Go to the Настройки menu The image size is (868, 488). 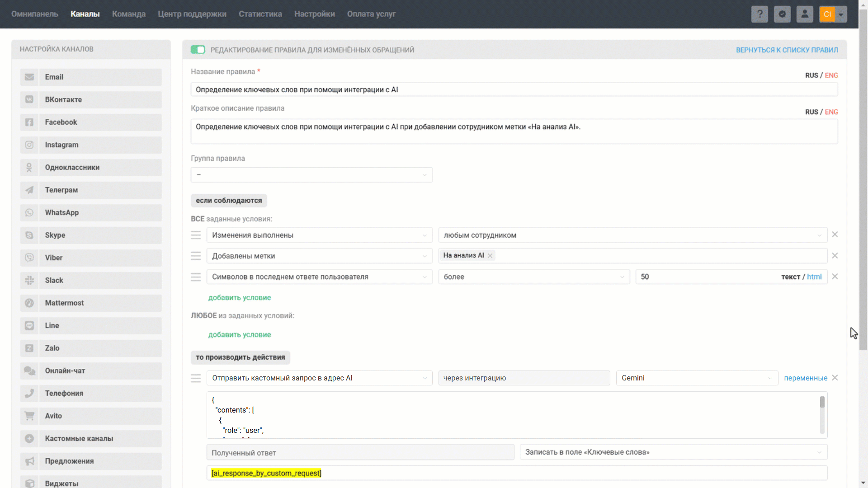point(315,14)
